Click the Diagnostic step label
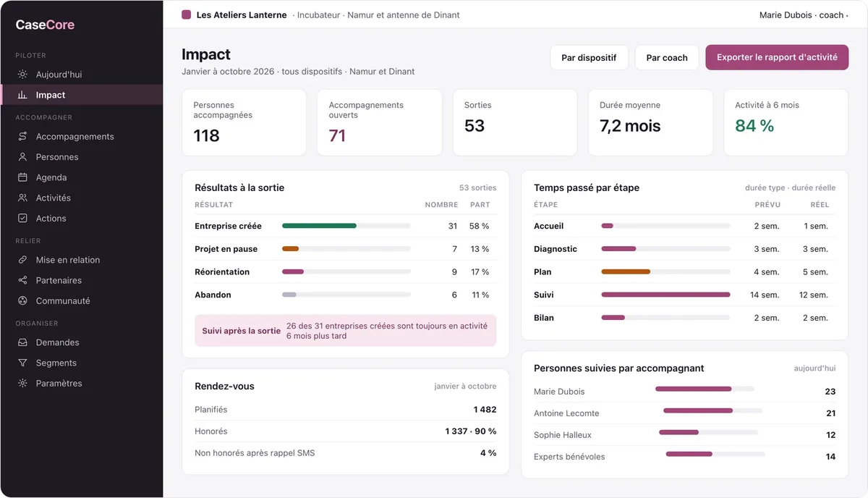The width and height of the screenshot is (868, 498). tap(556, 249)
